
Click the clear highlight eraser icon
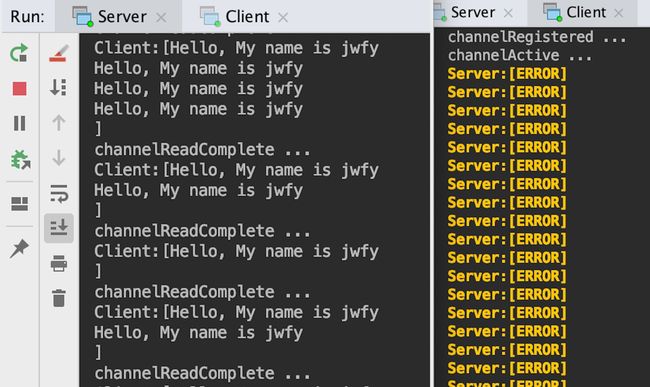pyautogui.click(x=58, y=53)
